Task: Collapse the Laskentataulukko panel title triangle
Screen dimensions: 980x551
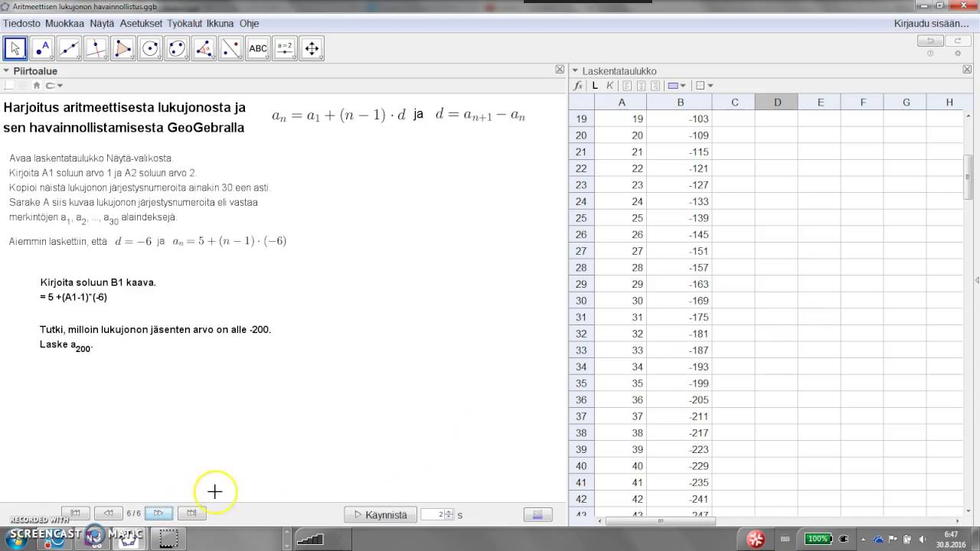Action: (x=575, y=70)
